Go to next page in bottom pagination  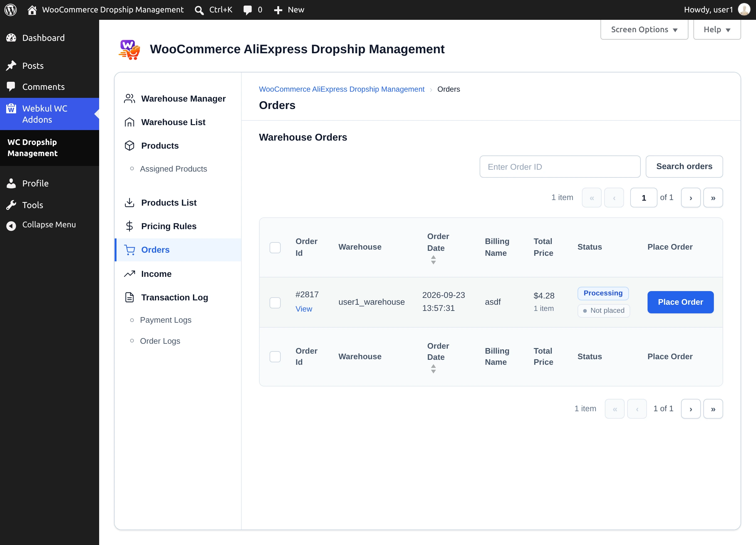(691, 409)
